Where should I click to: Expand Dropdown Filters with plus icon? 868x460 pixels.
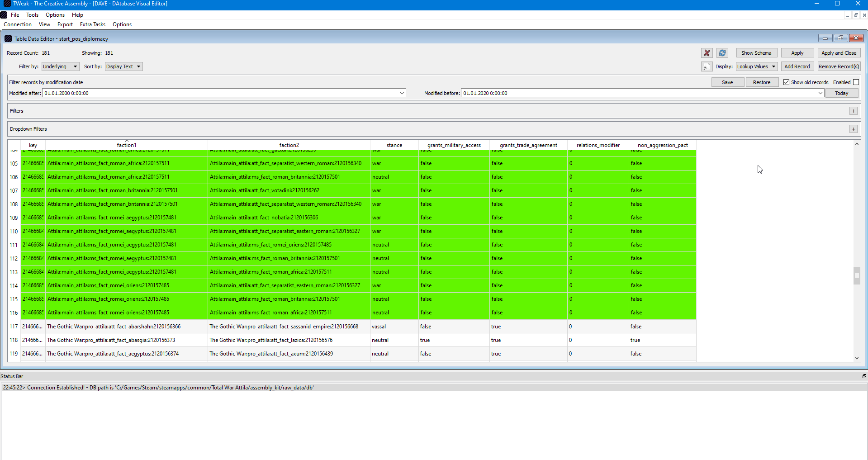(x=854, y=129)
